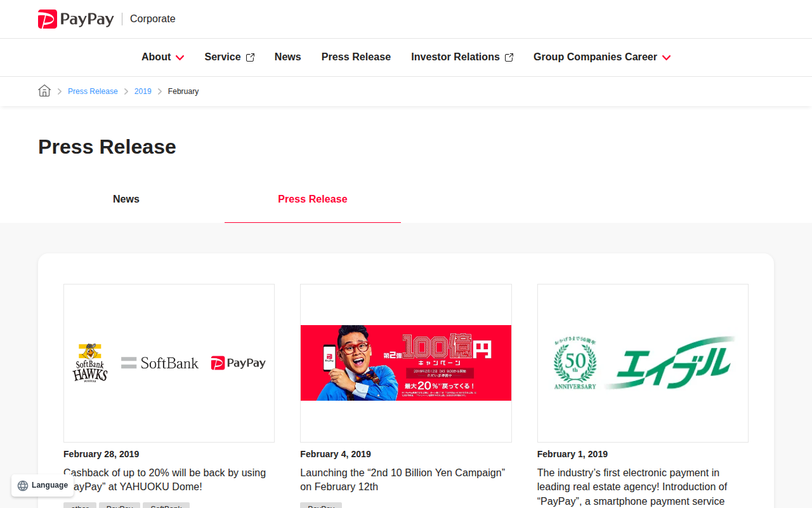Image resolution: width=812 pixels, height=508 pixels.
Task: Open Investor Relations navigation item
Action: pos(455,57)
